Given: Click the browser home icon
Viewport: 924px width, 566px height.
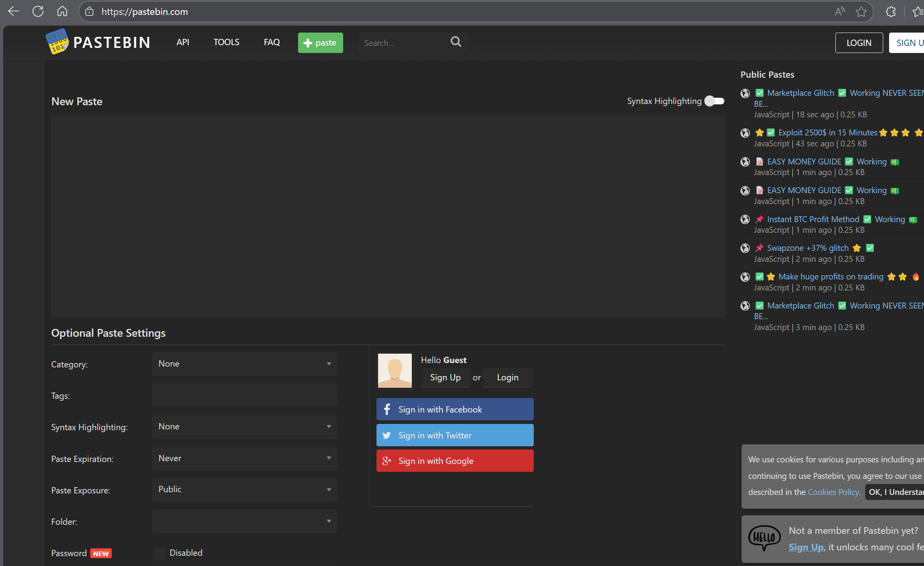Looking at the screenshot, I should [62, 11].
